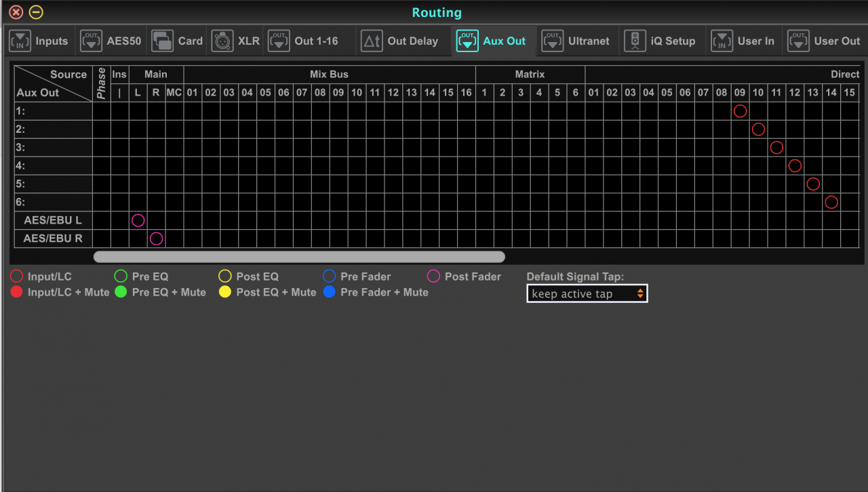Open the Out 1-16 tab

[x=303, y=41]
